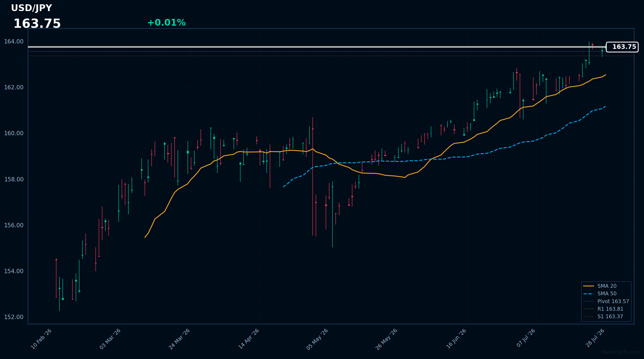Click the 03 Mar '26 date label
The image size is (644, 359).
click(x=110, y=339)
